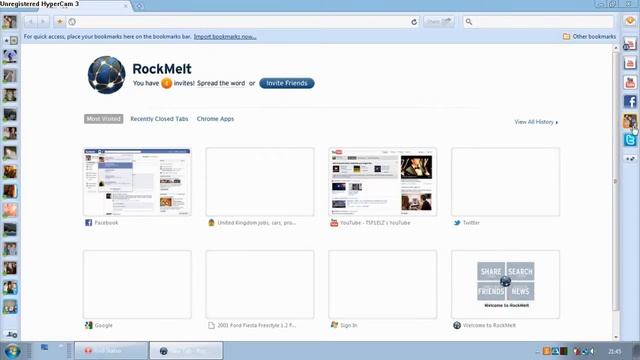This screenshot has height=360, width=640.
Task: Open the orange notifications icon on app edge
Action: coord(630,20)
